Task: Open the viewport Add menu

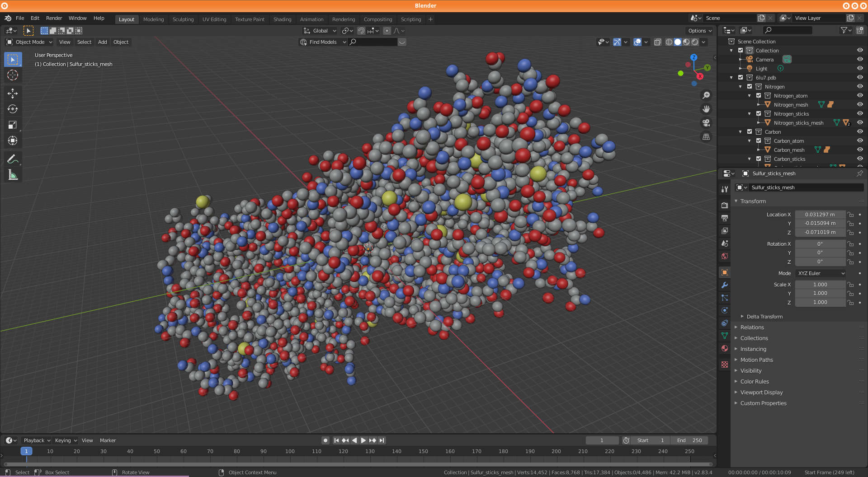Action: pos(102,42)
